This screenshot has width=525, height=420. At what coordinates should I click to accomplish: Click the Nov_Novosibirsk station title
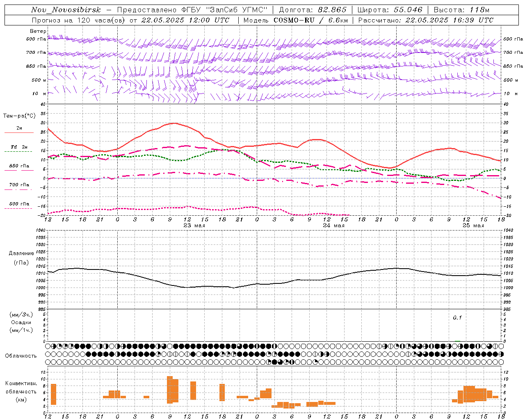[x=66, y=10]
